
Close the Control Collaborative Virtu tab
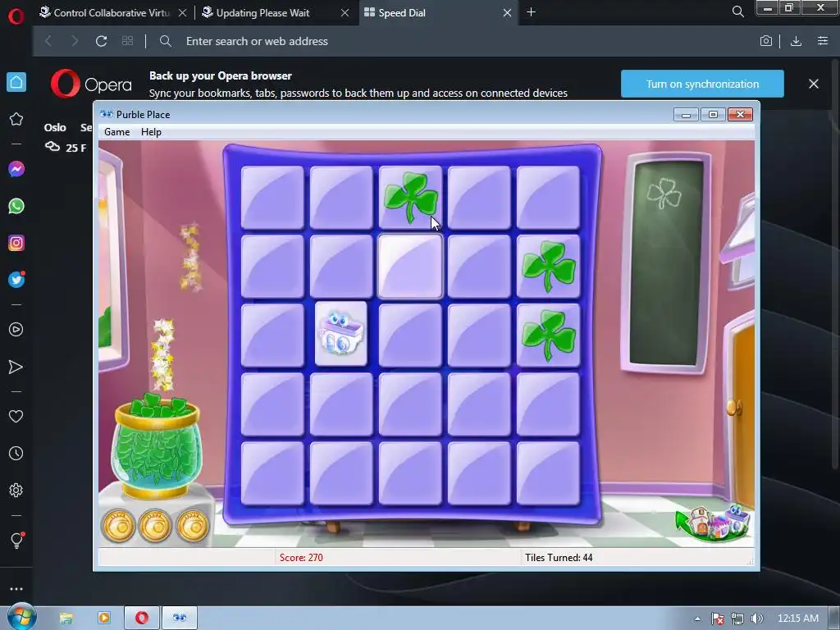coord(182,12)
